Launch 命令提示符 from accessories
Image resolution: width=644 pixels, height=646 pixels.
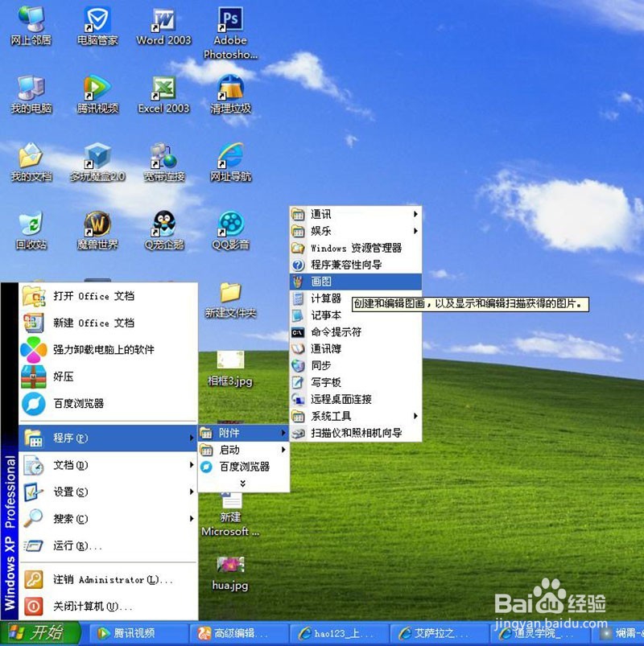[356, 332]
